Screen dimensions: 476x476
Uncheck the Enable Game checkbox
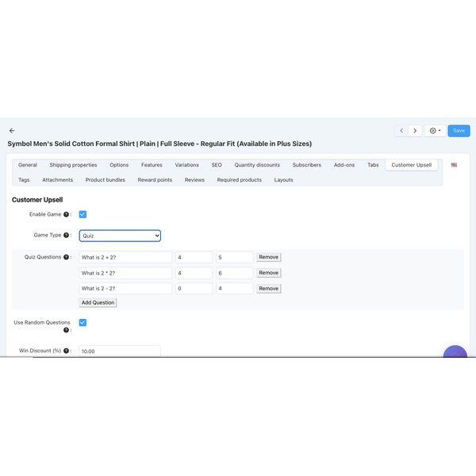click(x=83, y=214)
